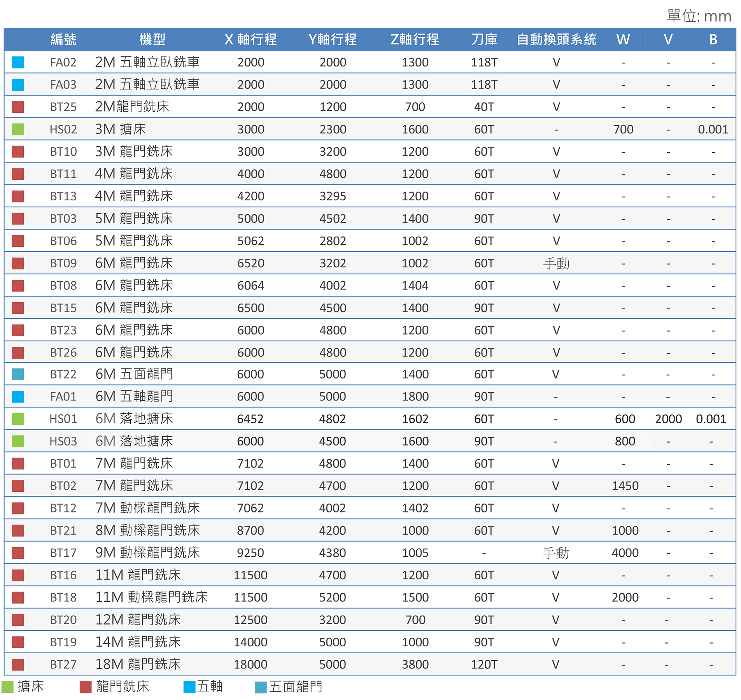
Task: Click the 8M 動樑龍門銑床 model name
Action: [x=148, y=530]
